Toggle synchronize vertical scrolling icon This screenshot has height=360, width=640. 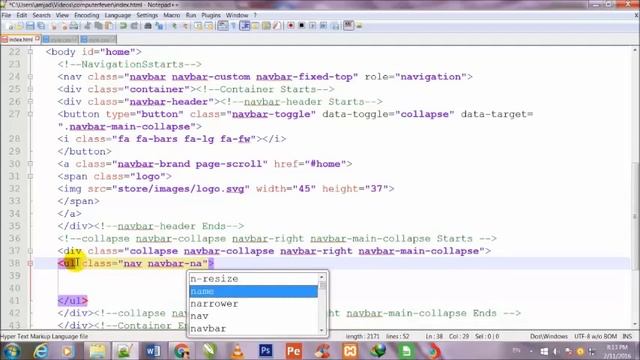click(198, 26)
